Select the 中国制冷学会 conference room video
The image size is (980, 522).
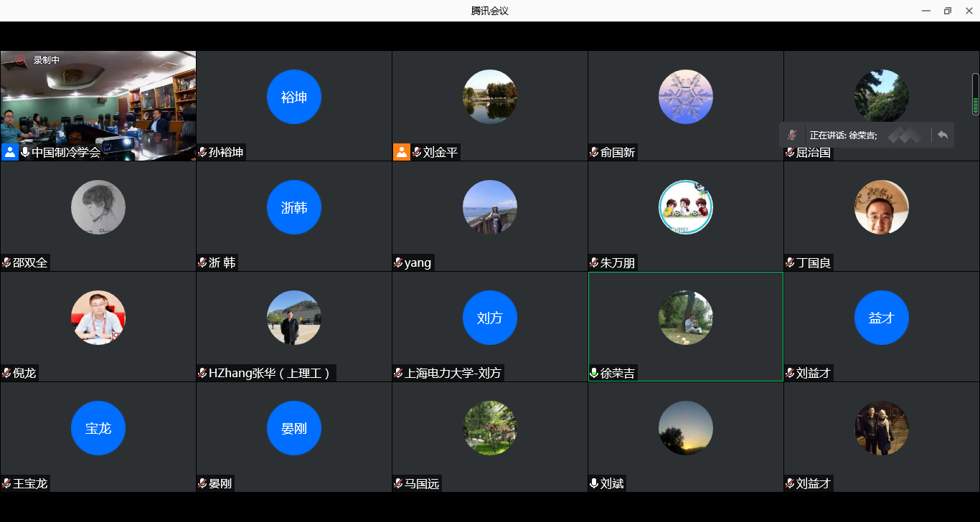(98, 100)
